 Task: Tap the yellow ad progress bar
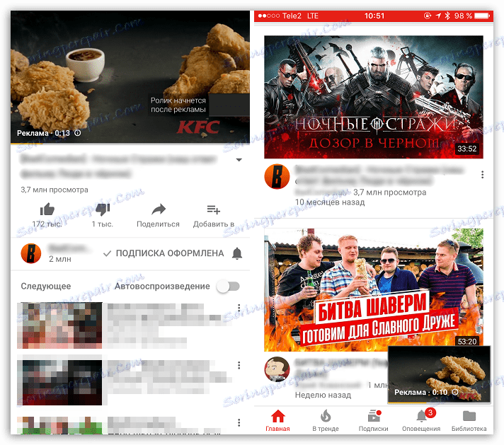point(26,143)
